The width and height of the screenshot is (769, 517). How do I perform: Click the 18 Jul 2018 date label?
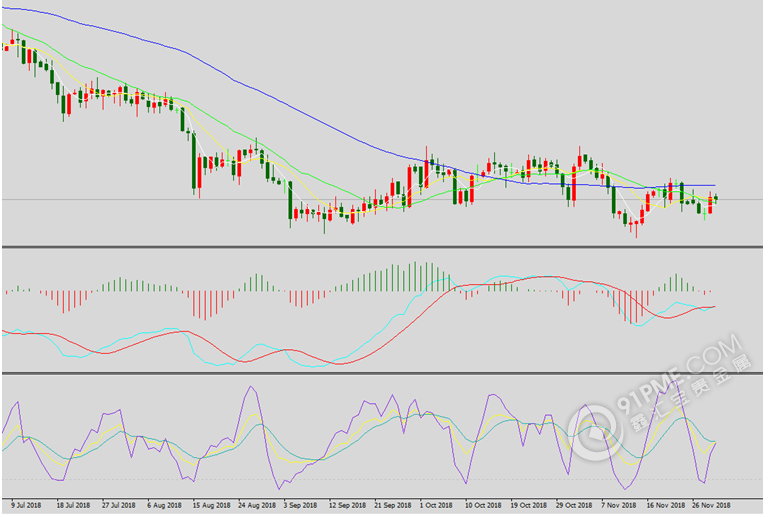coord(73,505)
